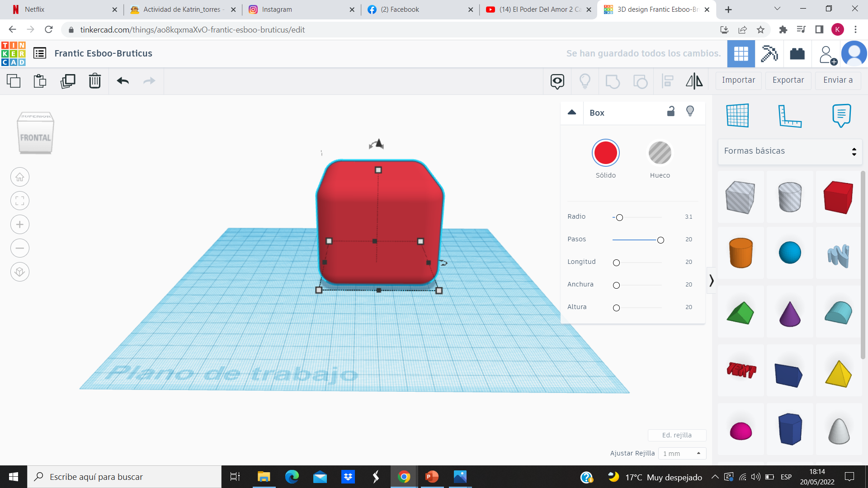Click the mirror flip tool icon

(x=694, y=81)
